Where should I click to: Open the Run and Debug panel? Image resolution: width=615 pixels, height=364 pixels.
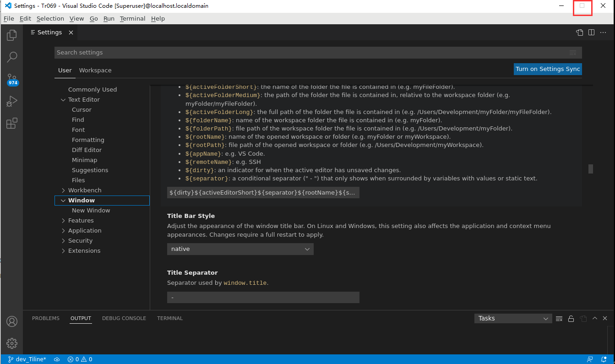(x=11, y=101)
